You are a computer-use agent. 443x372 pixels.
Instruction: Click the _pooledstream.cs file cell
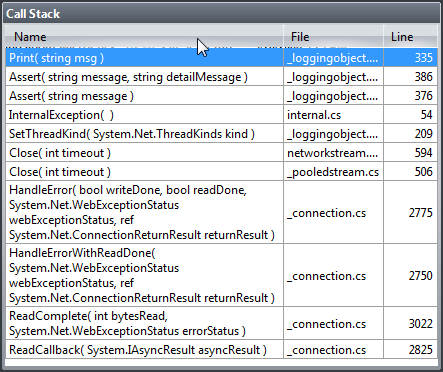tap(334, 172)
